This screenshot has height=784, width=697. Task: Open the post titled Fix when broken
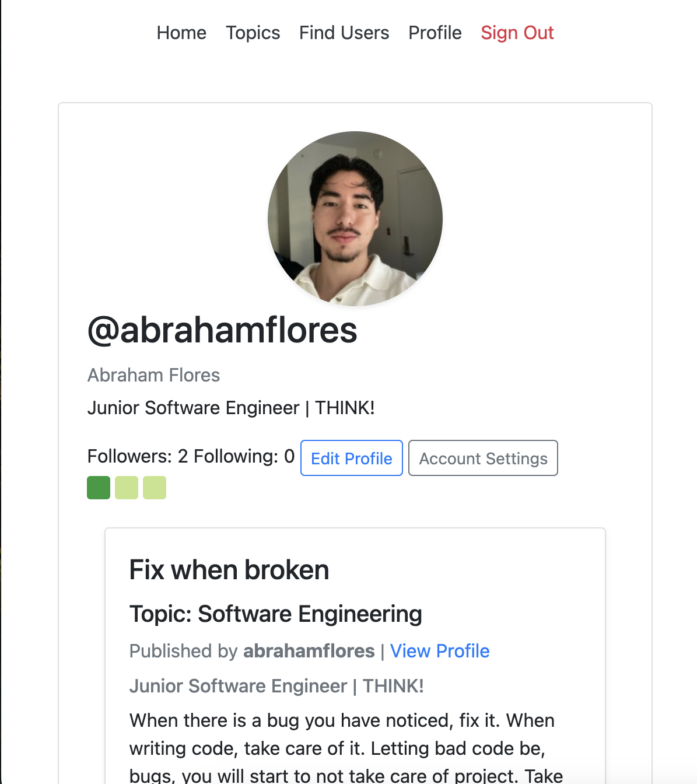pos(229,570)
